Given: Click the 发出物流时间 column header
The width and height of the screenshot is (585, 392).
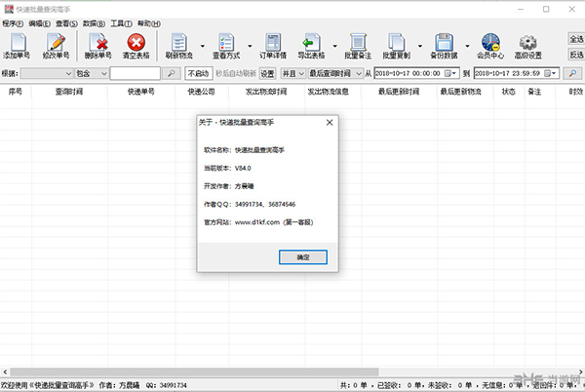Looking at the screenshot, I should pos(266,92).
